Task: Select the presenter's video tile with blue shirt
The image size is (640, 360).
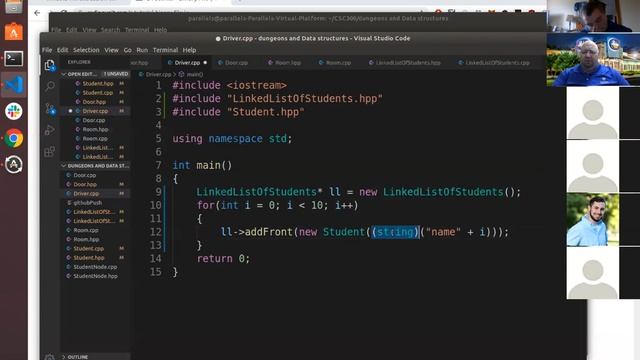Action: (x=593, y=60)
